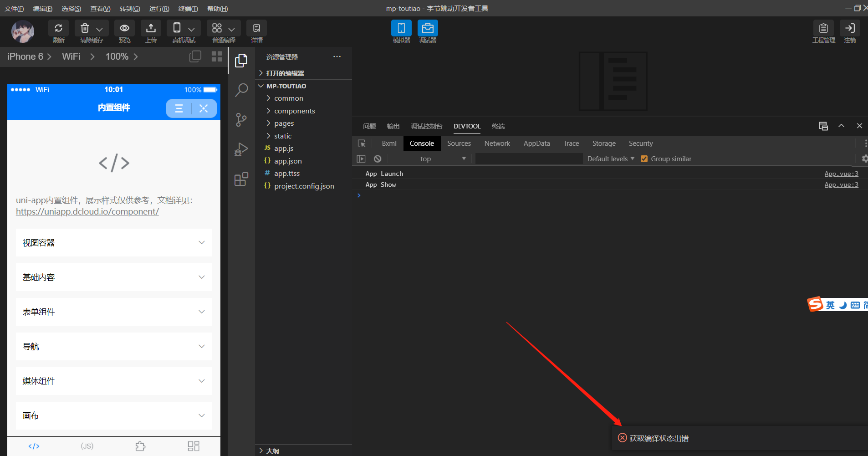Open the uniapp.dcloud.io component link
This screenshot has width=868, height=456.
tap(87, 212)
